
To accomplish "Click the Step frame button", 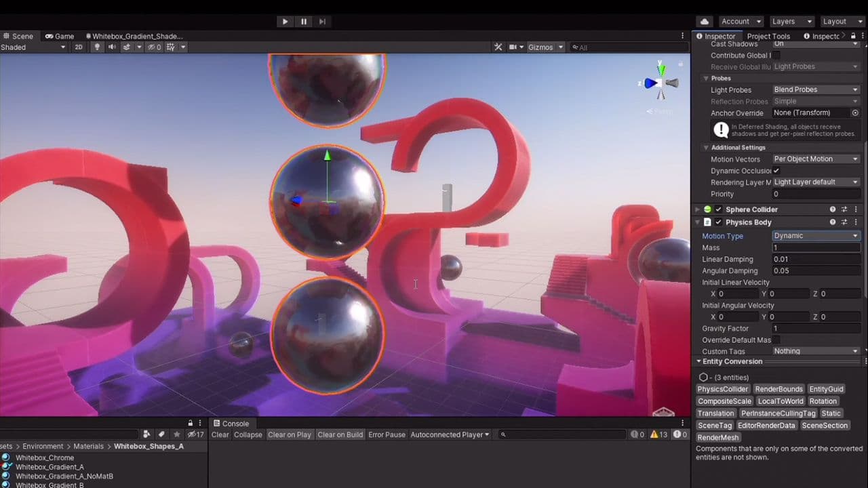I will [322, 22].
